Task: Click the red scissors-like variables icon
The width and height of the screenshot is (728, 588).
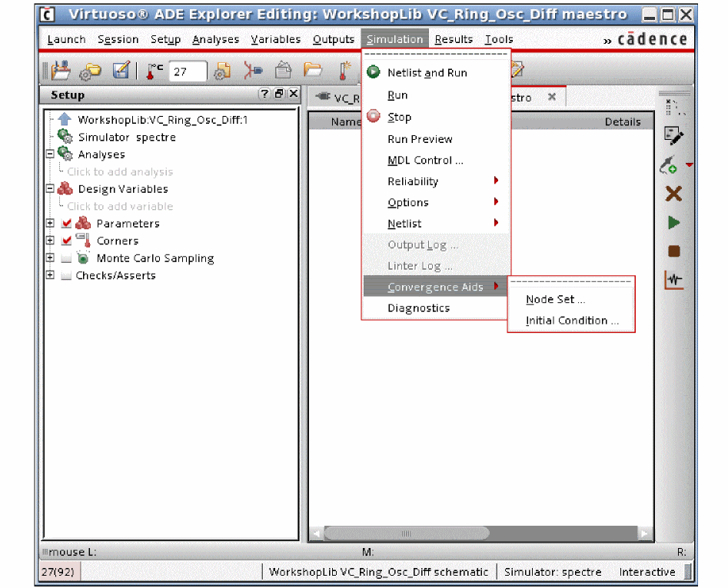Action: click(253, 71)
